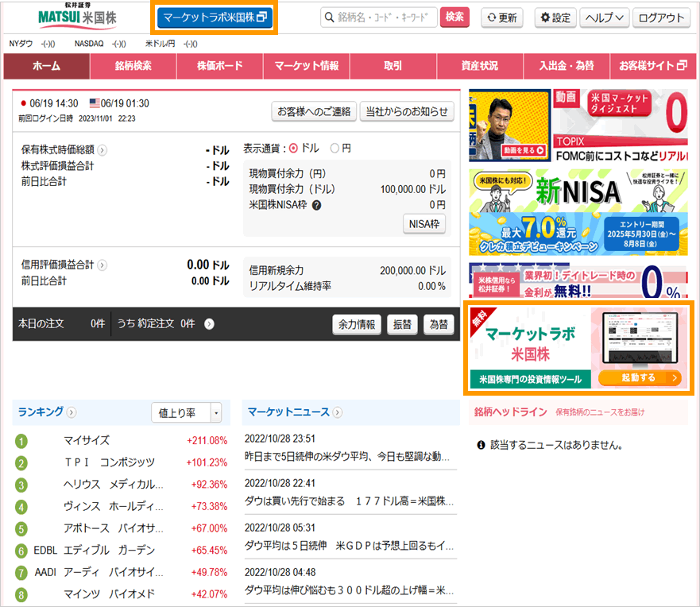Open the 銘柄検索 tab
700x607 pixels.
pos(133,66)
